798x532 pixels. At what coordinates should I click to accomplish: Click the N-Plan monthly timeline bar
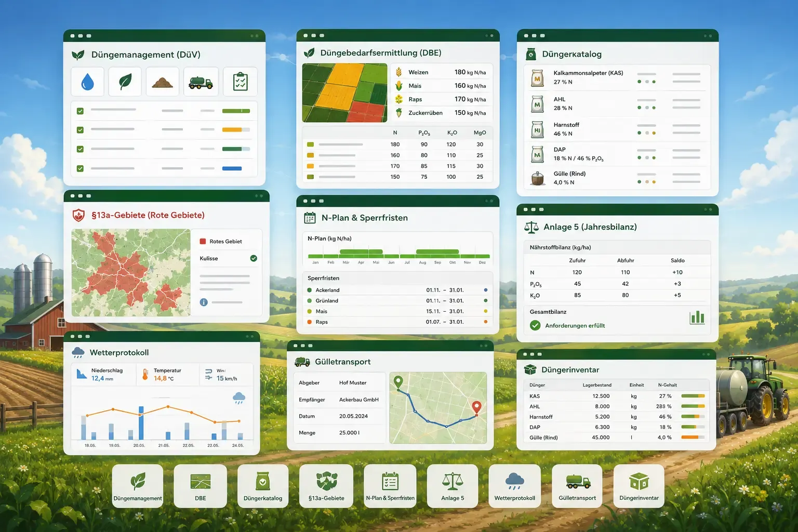(399, 254)
